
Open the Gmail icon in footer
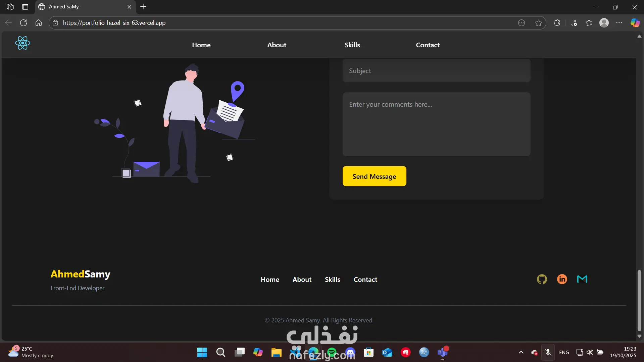tap(582, 279)
